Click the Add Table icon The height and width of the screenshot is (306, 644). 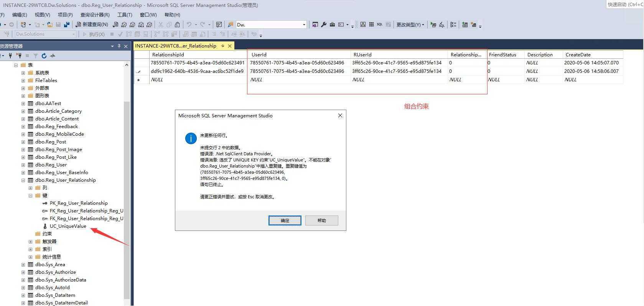(465, 25)
